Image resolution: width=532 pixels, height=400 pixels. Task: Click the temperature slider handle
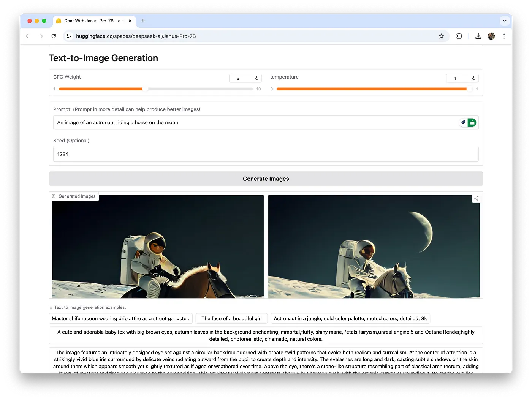coord(470,89)
